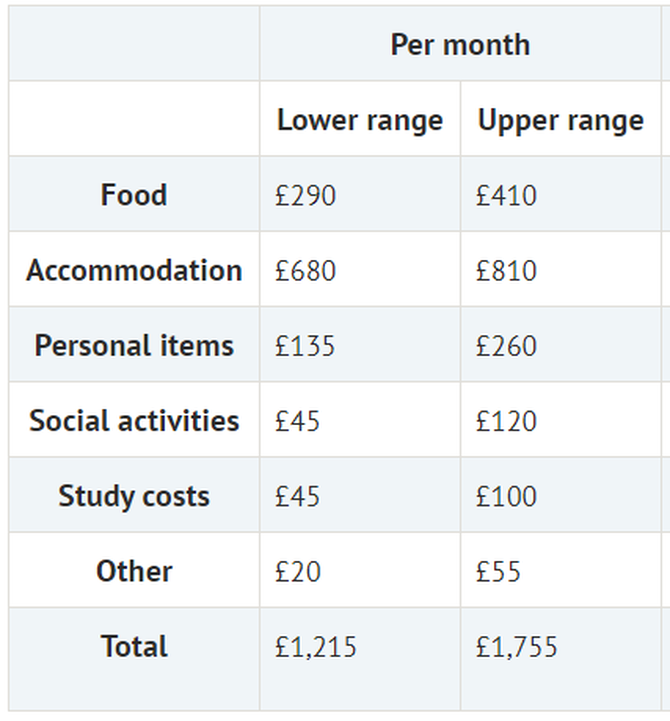
Task: Click the £260 personal items value
Action: [x=506, y=346]
